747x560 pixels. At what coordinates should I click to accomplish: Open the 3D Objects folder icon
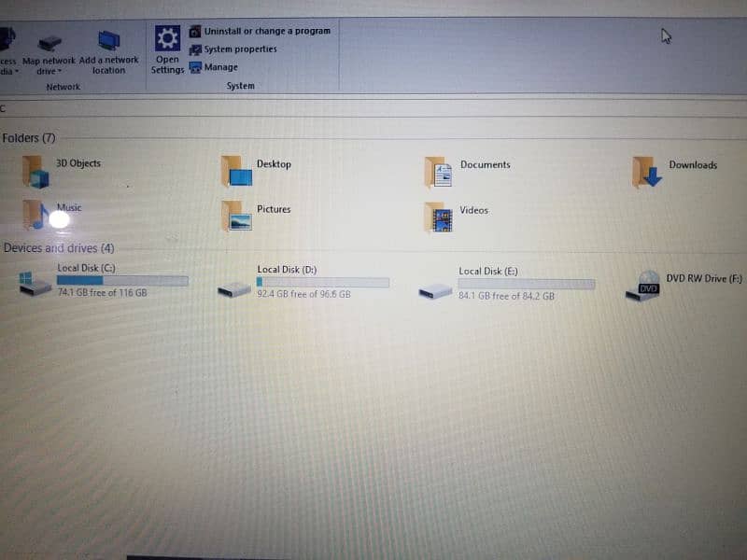point(36,172)
